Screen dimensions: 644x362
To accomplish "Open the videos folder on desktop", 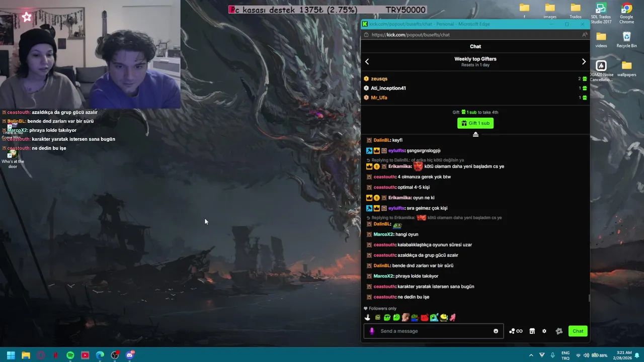I will tap(601, 40).
